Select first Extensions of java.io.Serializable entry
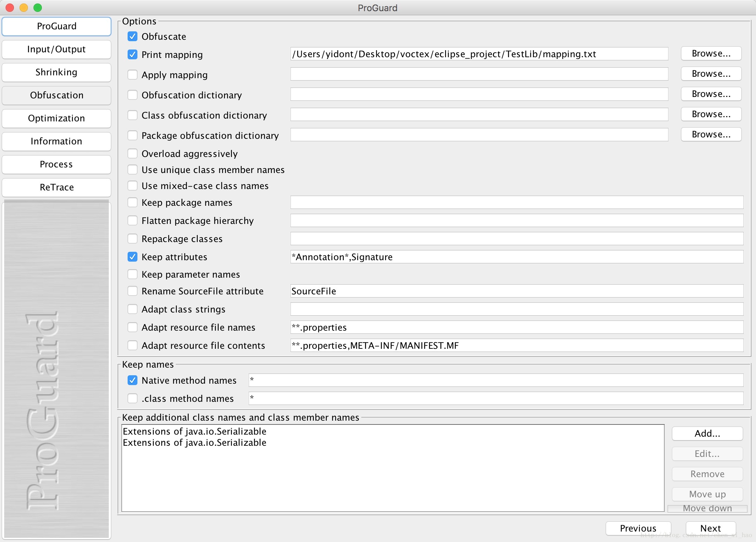 (x=393, y=431)
